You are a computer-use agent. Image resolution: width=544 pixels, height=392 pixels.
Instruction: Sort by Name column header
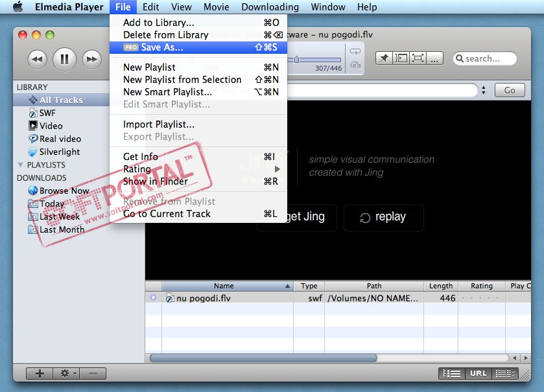(228, 286)
